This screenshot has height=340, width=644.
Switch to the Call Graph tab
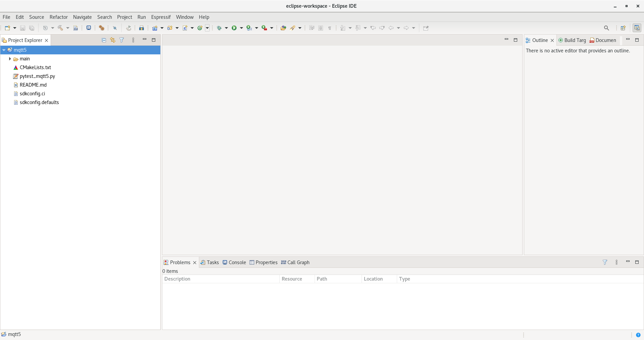click(x=295, y=262)
